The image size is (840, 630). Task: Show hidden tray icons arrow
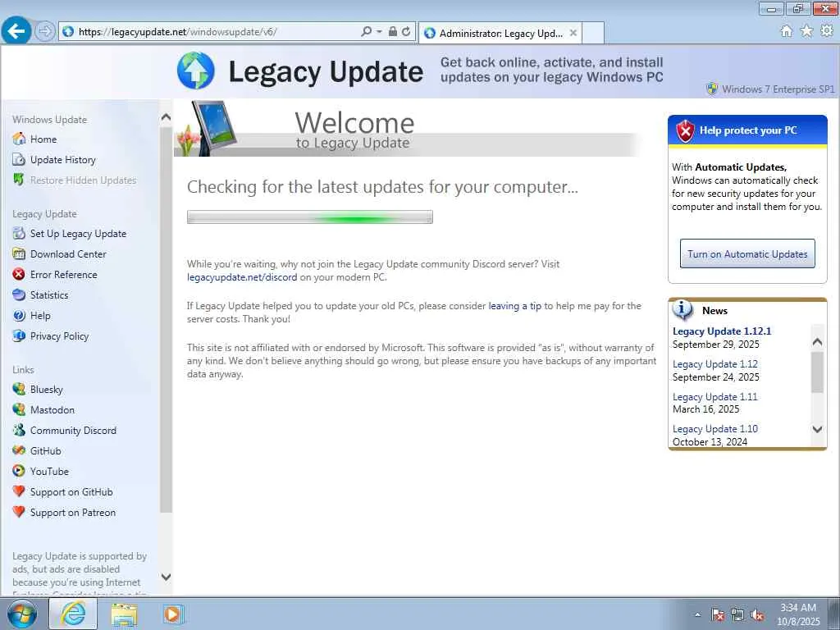coord(697,615)
